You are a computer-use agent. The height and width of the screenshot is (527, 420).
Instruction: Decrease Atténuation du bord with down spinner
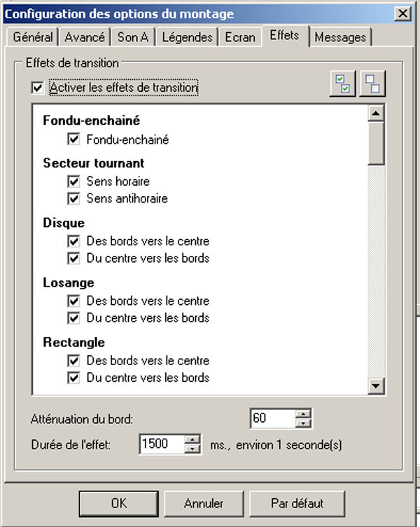303,423
